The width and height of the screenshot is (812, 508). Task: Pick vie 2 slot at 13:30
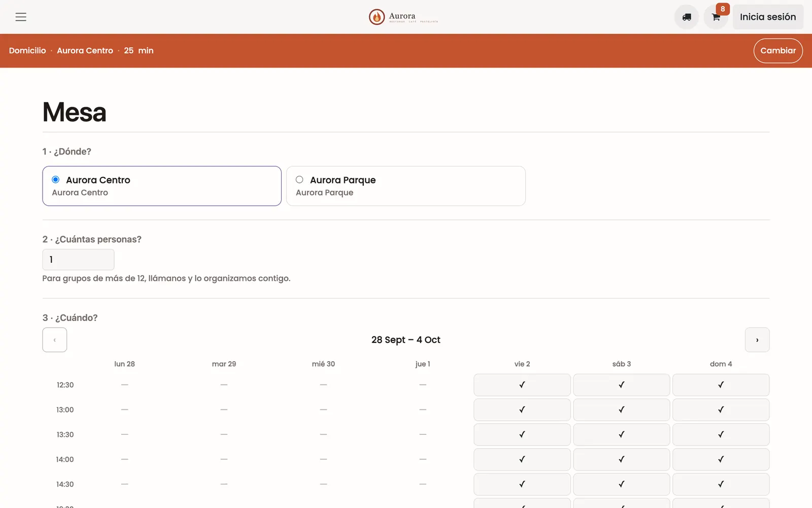click(x=522, y=435)
